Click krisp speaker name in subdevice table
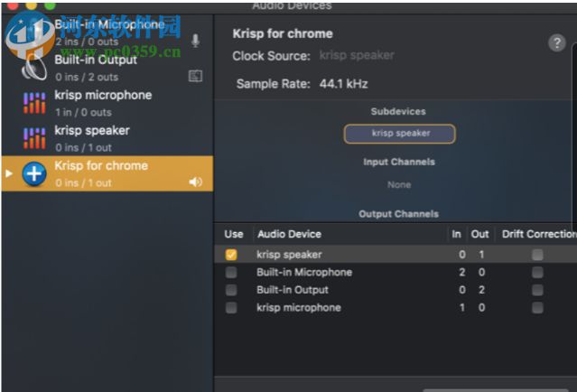Viewport: 577px width, 392px height. (289, 255)
